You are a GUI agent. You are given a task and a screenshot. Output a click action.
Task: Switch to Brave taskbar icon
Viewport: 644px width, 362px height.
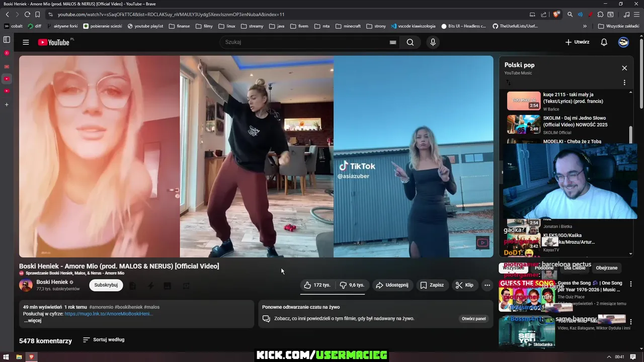31,357
